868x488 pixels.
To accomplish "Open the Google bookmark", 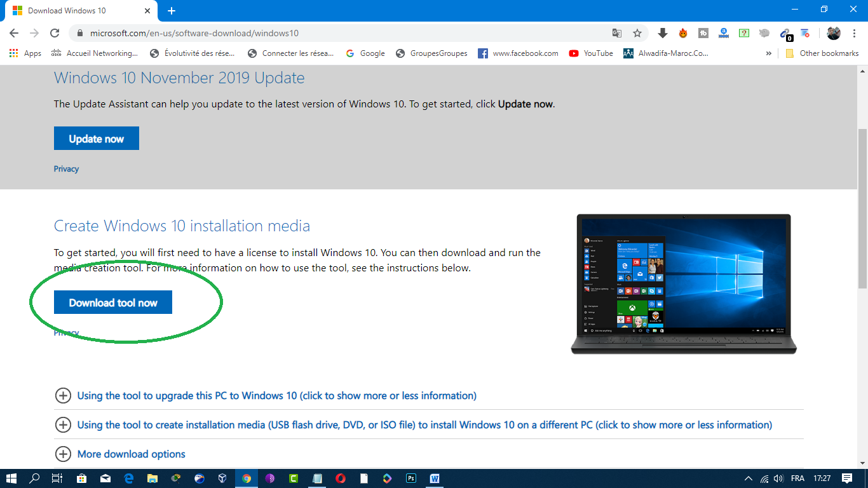I will (365, 53).
